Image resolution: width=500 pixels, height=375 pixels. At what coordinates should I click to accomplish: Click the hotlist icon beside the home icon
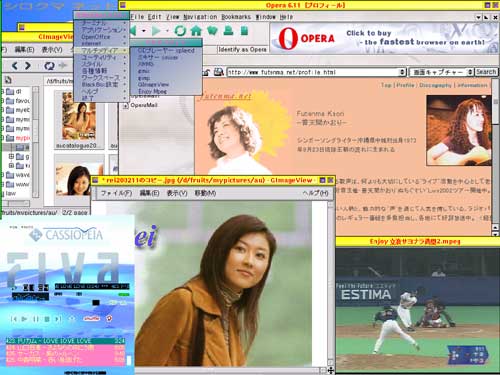(212, 31)
